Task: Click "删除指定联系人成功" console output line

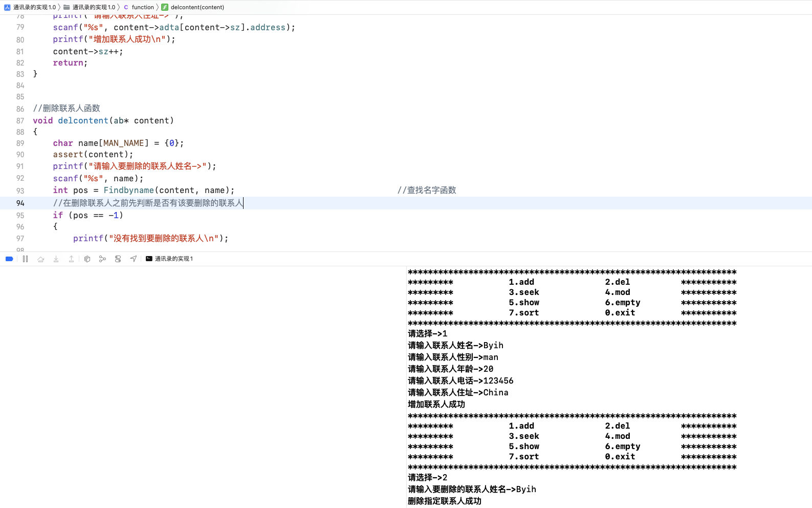Action: click(445, 501)
